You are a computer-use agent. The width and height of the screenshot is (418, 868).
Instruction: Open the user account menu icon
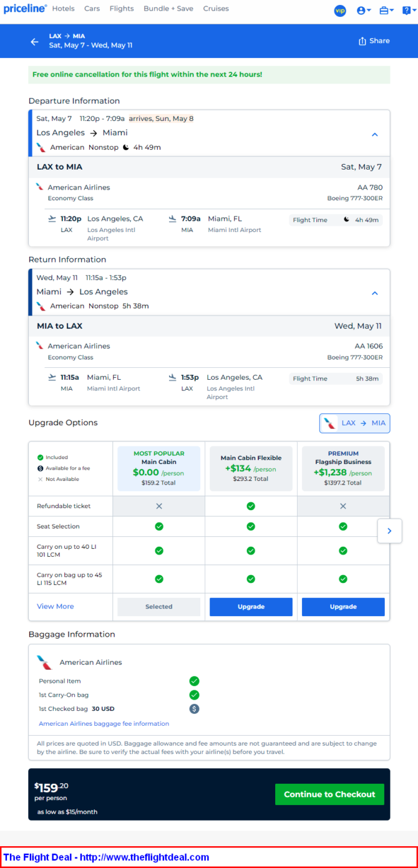363,11
